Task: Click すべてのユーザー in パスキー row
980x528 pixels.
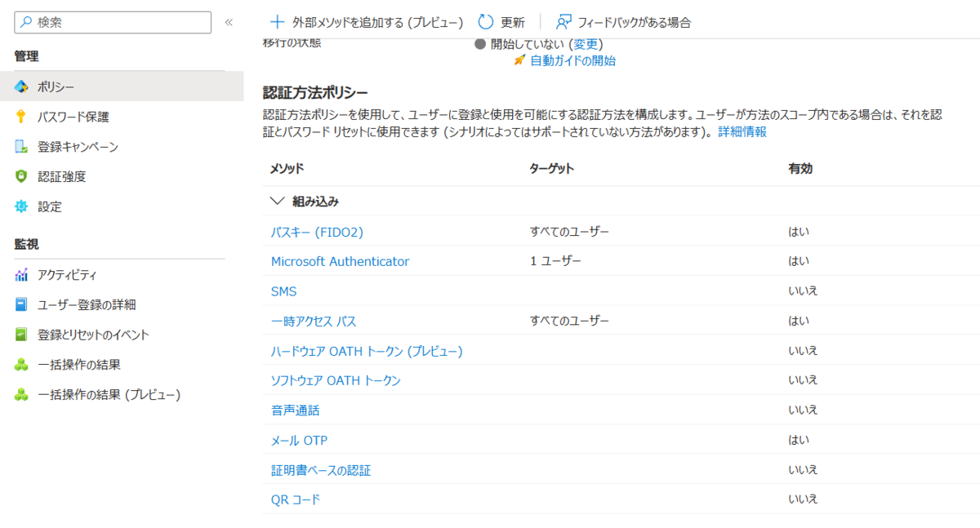Action: coord(569,232)
